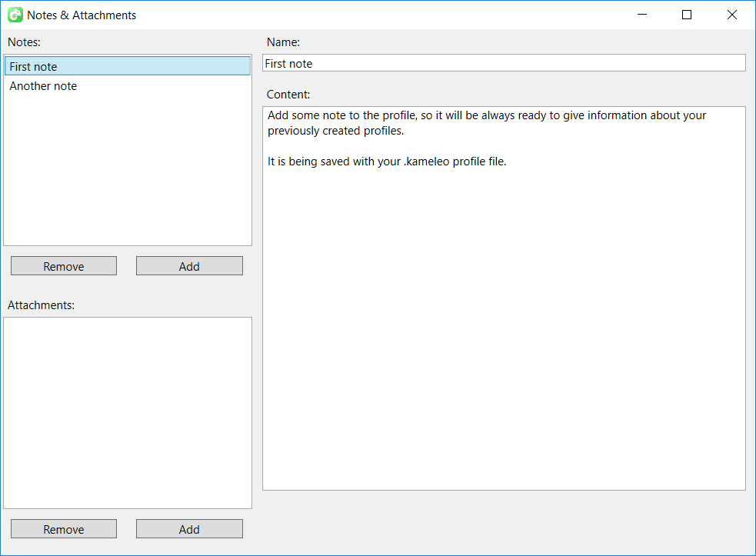Image resolution: width=756 pixels, height=556 pixels.
Task: Add a new note using Notes Add button
Action: pos(189,266)
